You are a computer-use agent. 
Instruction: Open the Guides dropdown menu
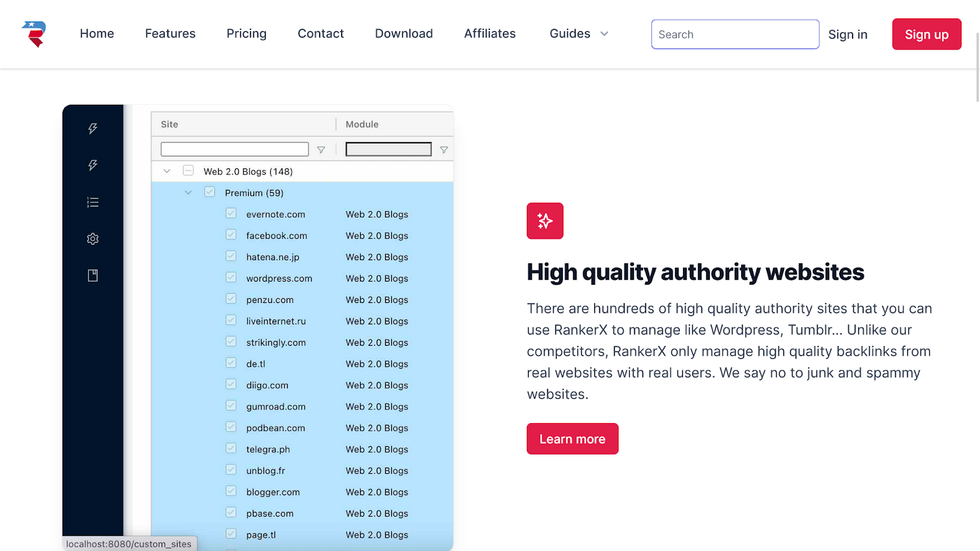(579, 34)
